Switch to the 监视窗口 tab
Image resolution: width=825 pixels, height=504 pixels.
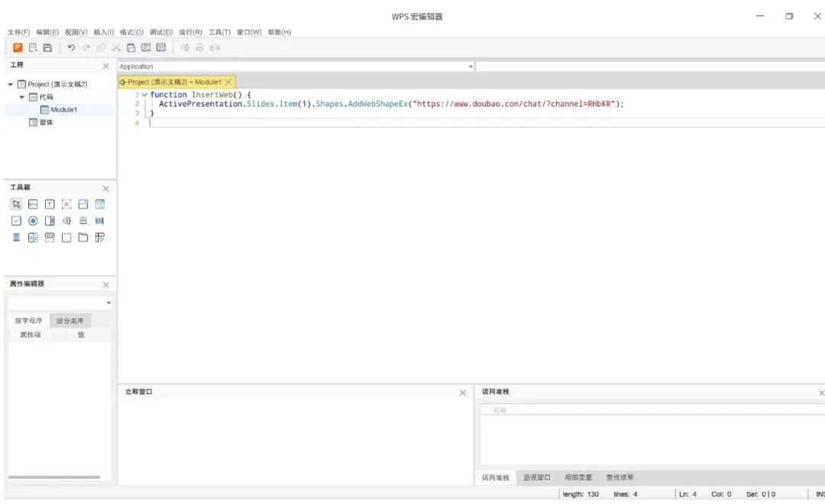(537, 478)
